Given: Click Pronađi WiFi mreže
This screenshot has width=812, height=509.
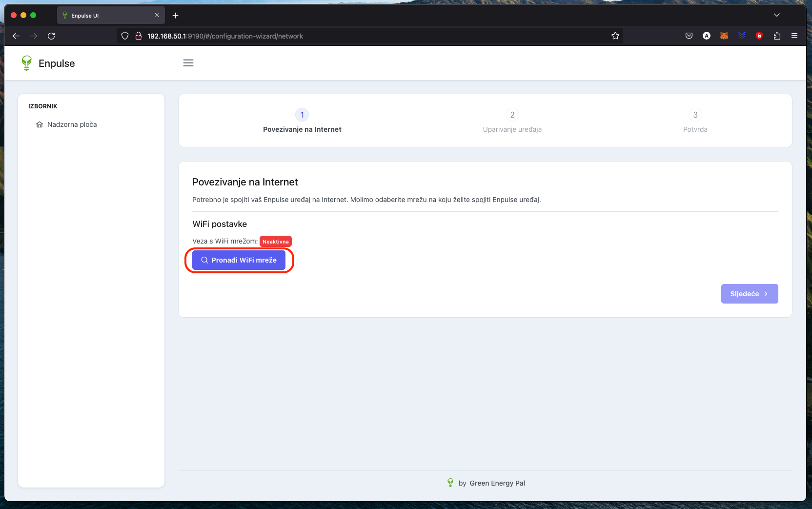Looking at the screenshot, I should pyautogui.click(x=239, y=260).
